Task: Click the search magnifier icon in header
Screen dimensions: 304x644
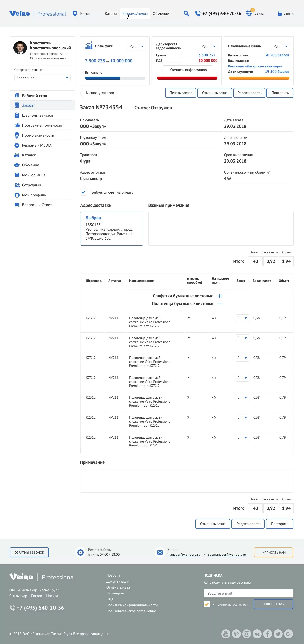Action: tap(186, 13)
